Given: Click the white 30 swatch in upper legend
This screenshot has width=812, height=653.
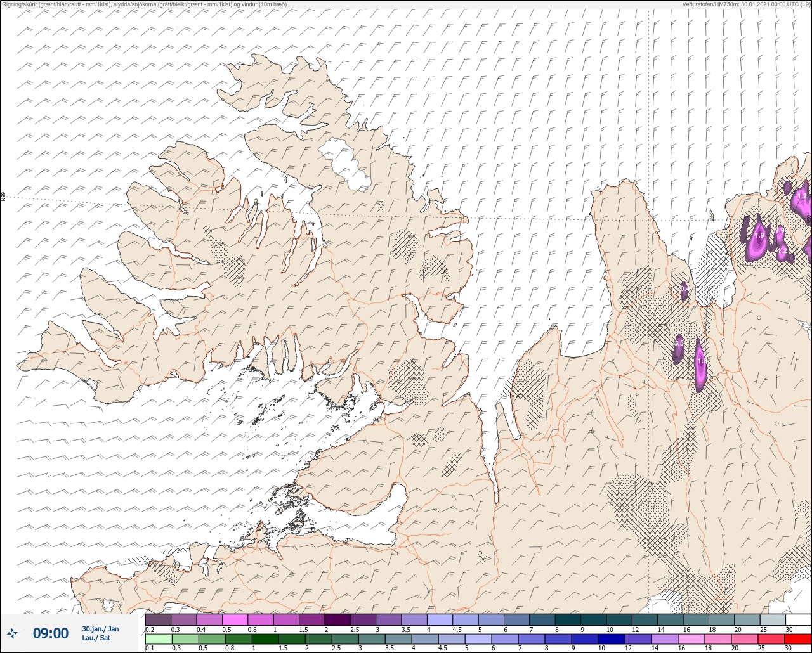Looking at the screenshot, I should tap(798, 620).
